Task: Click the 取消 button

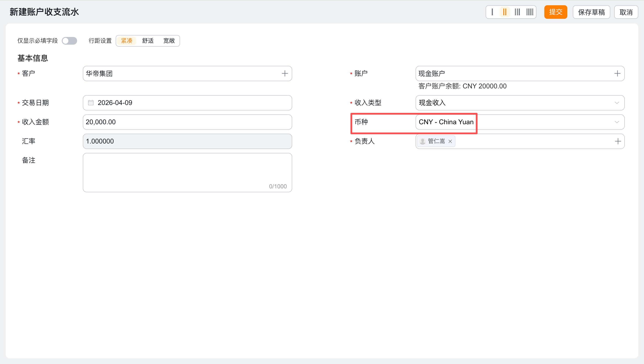Action: (x=626, y=12)
